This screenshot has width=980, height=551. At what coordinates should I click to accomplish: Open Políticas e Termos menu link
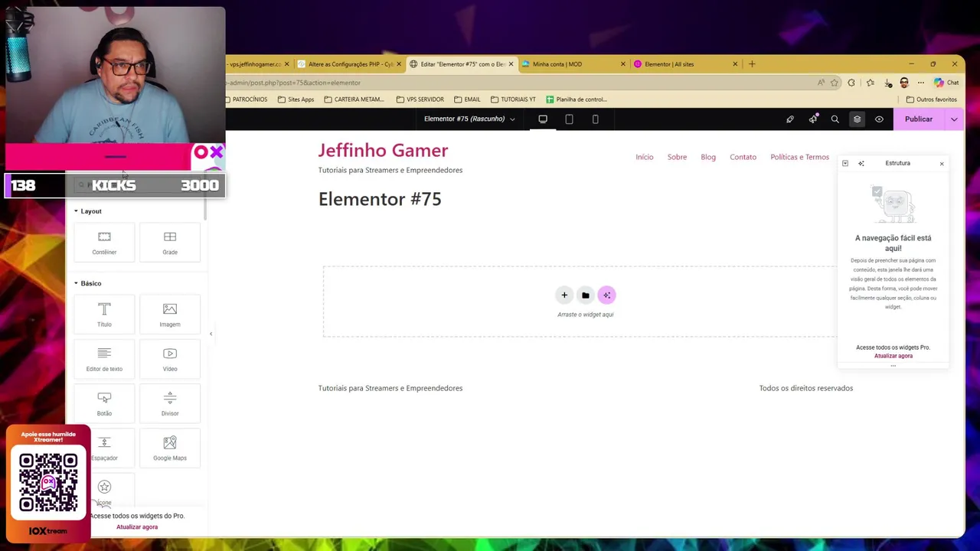(x=799, y=157)
